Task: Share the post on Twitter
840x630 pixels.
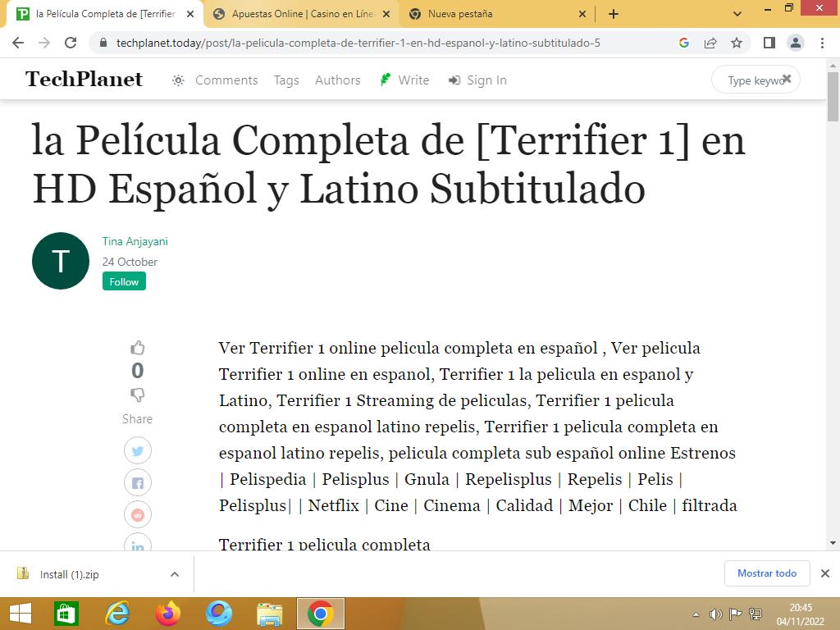Action: 138,450
